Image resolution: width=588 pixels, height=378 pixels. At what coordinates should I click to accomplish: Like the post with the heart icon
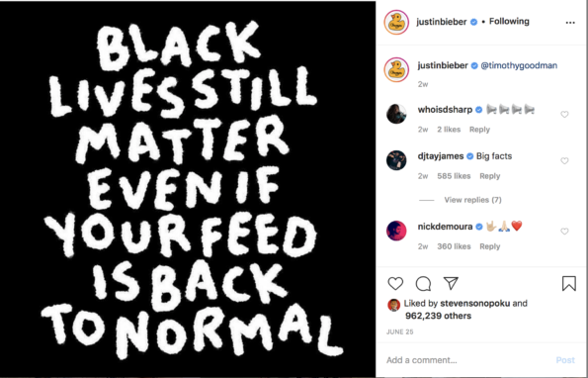[x=395, y=283]
